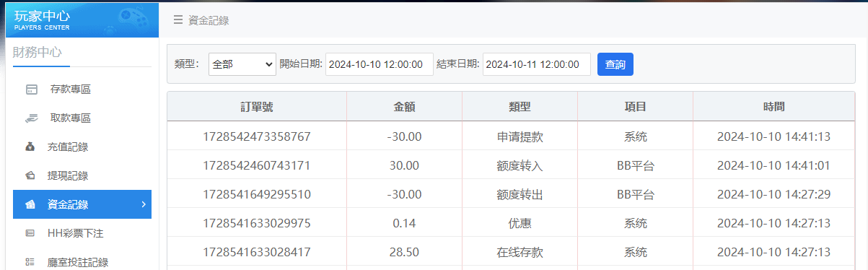The image size is (868, 270).
Task: Select order number 1728541633028417
Action: (257, 252)
